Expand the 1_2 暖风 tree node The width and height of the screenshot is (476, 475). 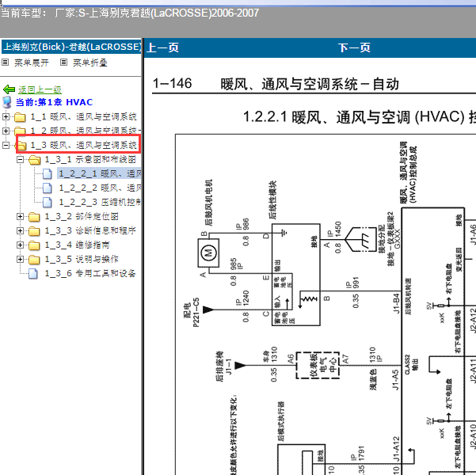tap(6, 131)
